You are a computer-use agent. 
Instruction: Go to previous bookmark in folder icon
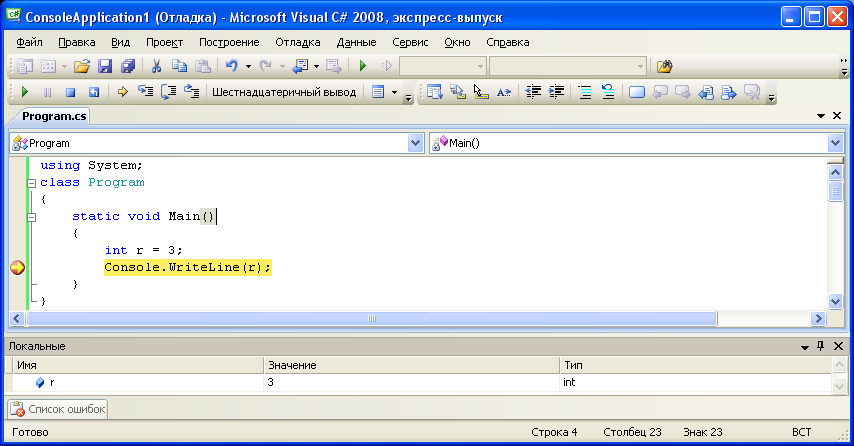coord(706,92)
